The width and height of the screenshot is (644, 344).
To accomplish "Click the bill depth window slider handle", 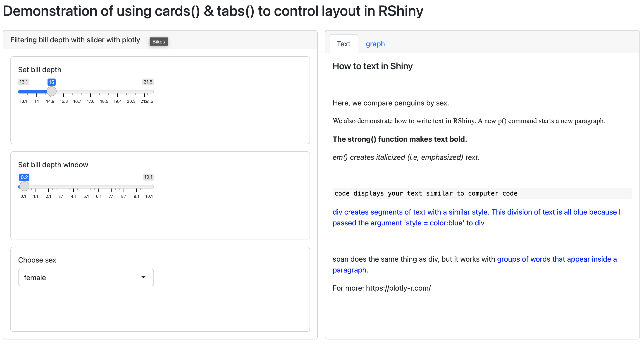I will (24, 186).
